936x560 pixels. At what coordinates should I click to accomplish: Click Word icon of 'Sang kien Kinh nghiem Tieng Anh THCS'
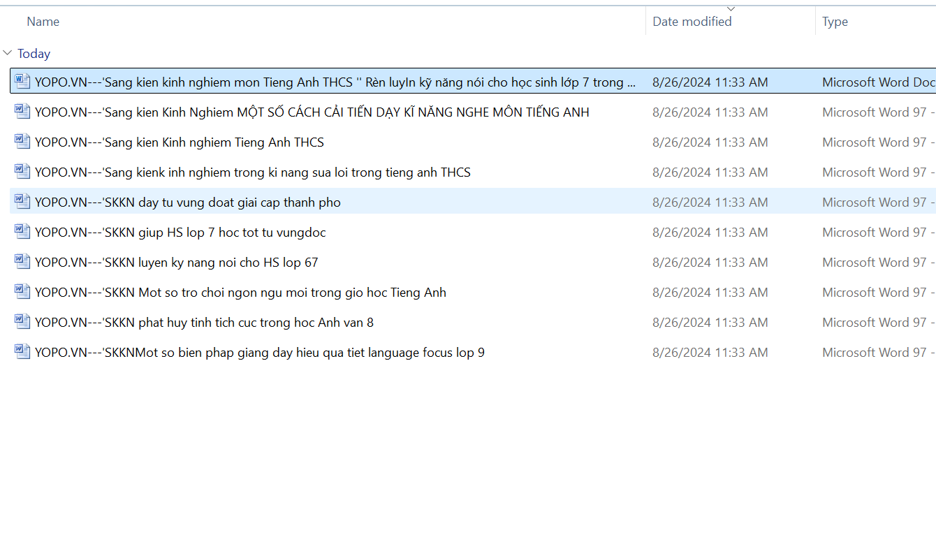pyautogui.click(x=22, y=141)
